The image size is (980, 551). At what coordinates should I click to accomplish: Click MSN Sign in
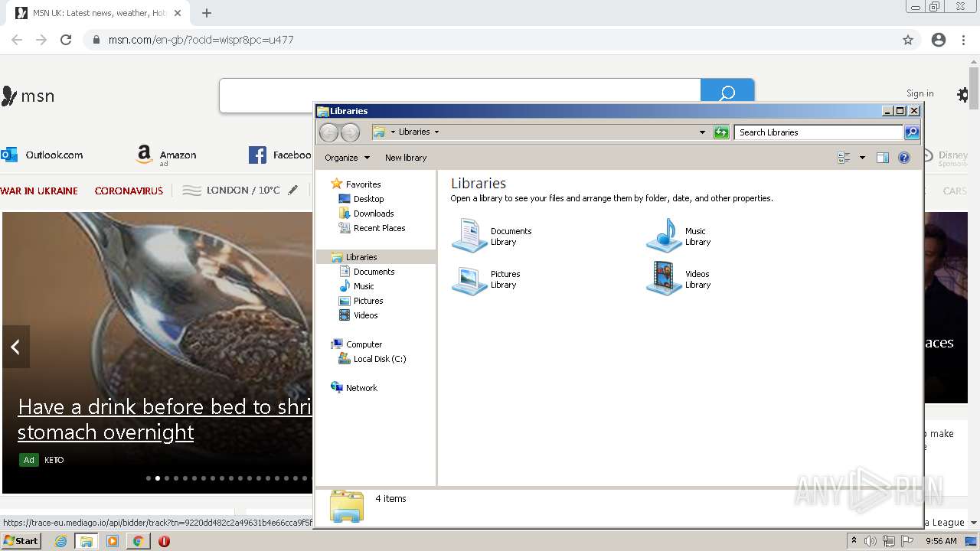tap(920, 93)
